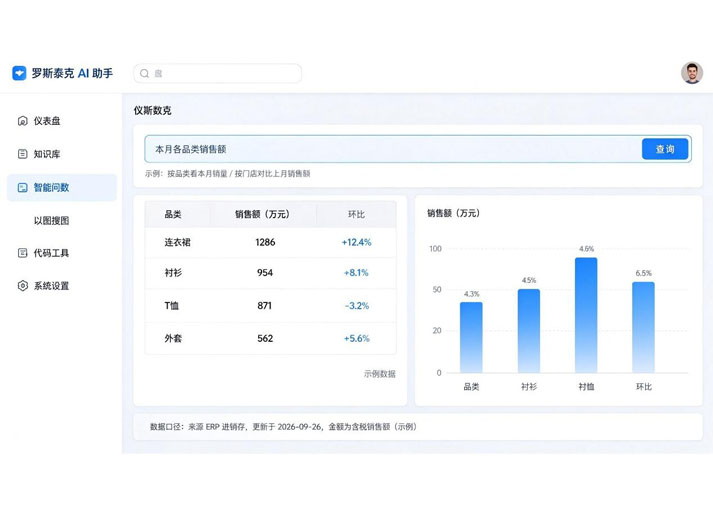Click the 仪表盘 dashboard icon
The width and height of the screenshot is (713, 505).
(x=22, y=121)
